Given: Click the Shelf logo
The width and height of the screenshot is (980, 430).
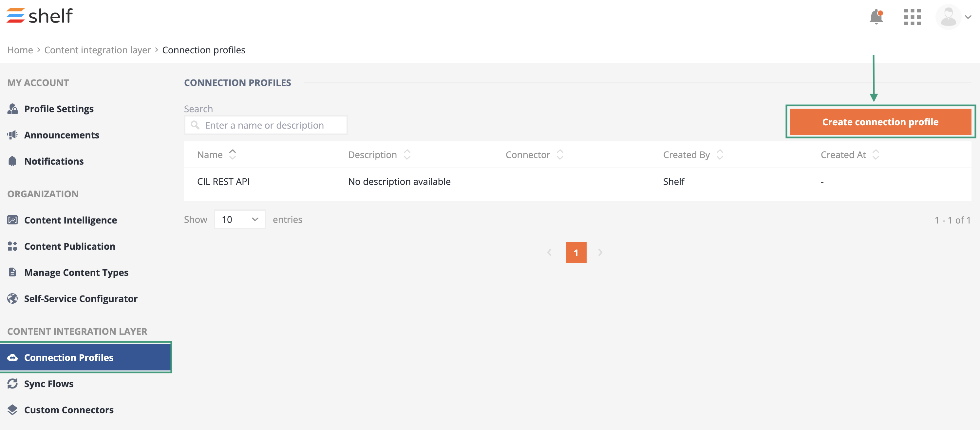Looking at the screenshot, I should pyautogui.click(x=40, y=16).
